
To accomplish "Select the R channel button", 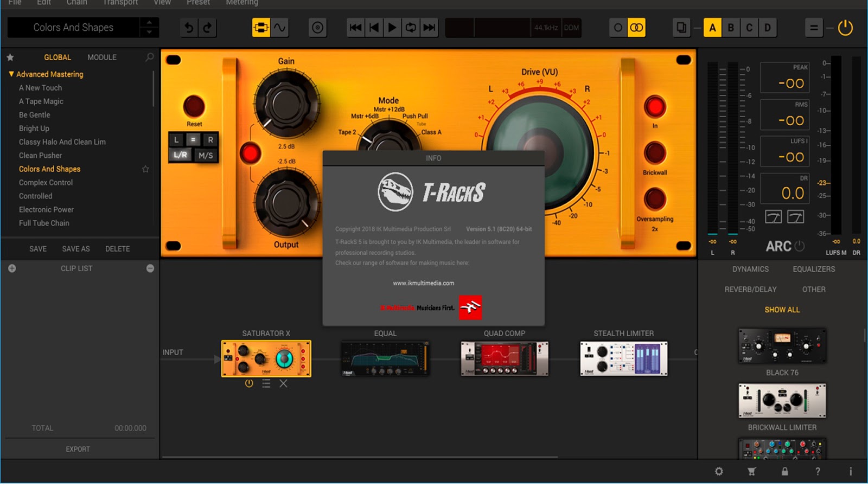I will pos(210,140).
